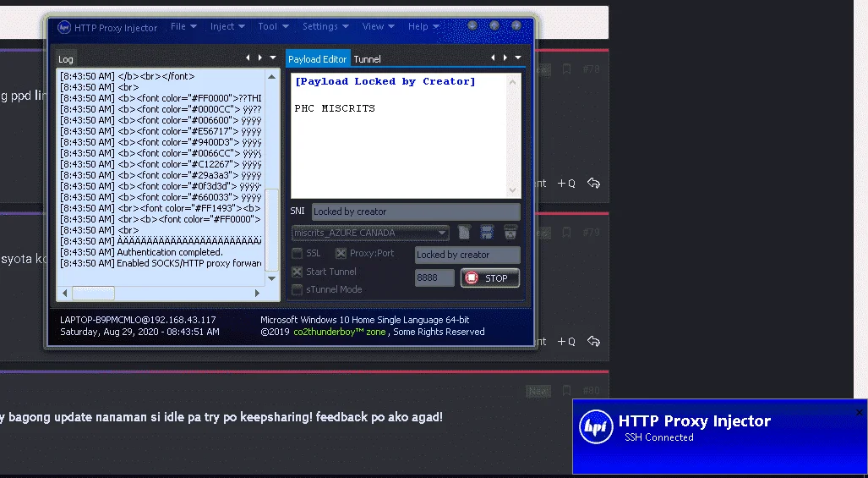Click the bookmark icon on forum post #79

pos(566,232)
